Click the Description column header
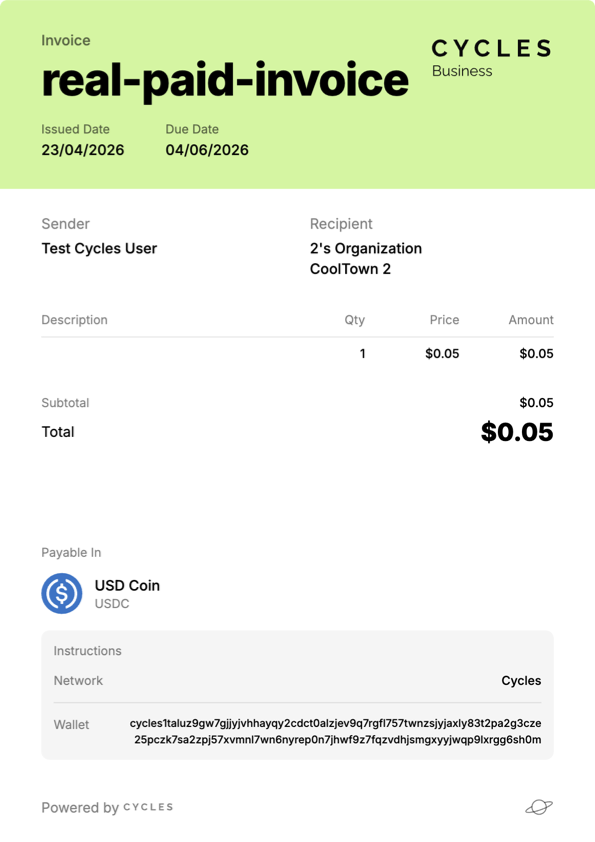Image resolution: width=595 pixels, height=842 pixels. pos(75,320)
